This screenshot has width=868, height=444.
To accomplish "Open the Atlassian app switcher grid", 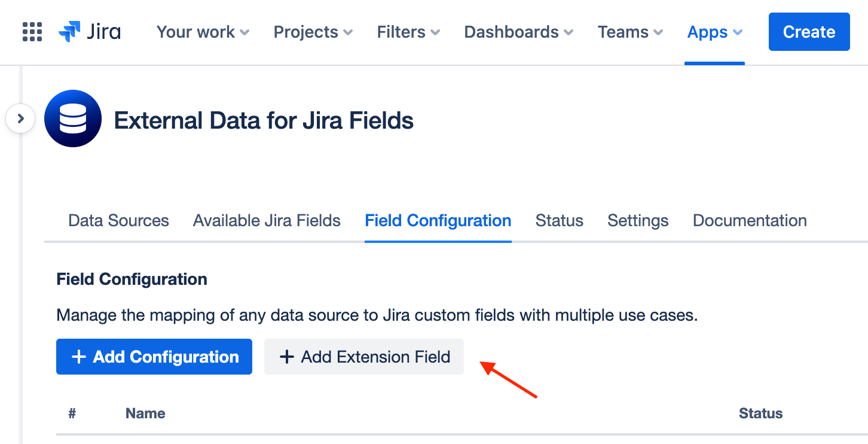I will [x=32, y=32].
